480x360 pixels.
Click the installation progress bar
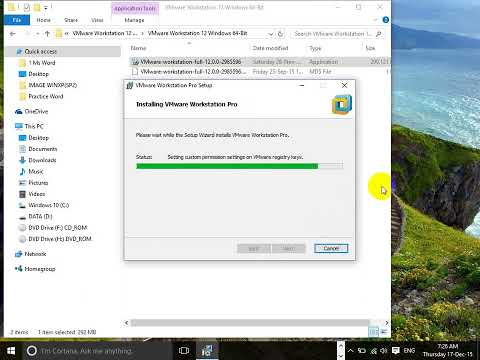(239, 166)
